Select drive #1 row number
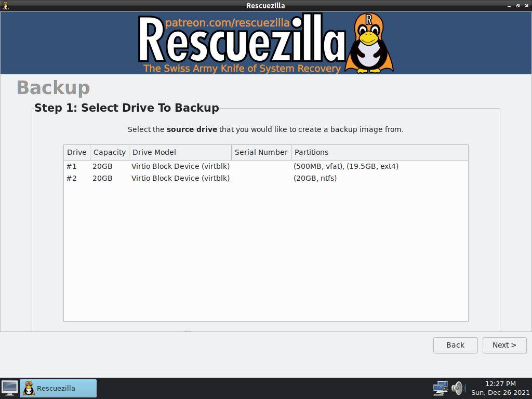This screenshot has height=399, width=532. [x=72, y=166]
